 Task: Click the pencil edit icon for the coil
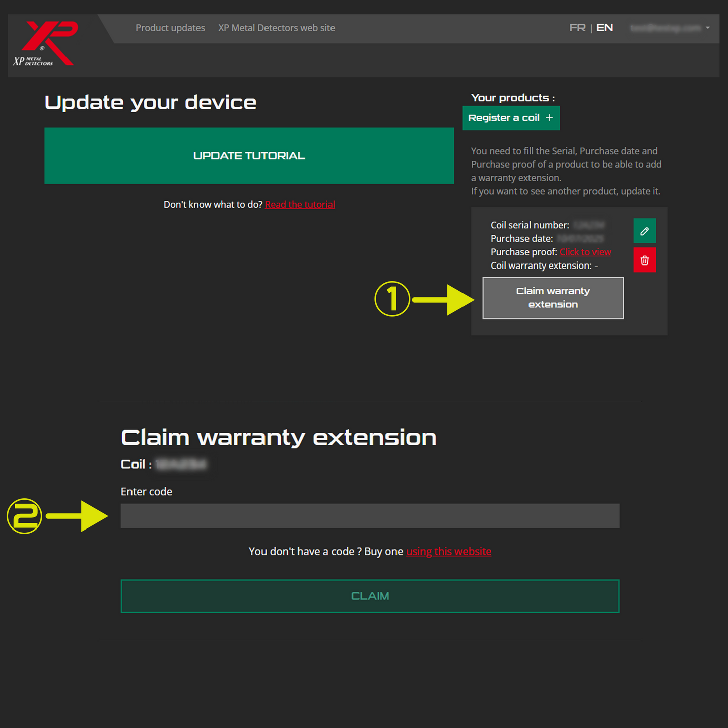tap(645, 231)
